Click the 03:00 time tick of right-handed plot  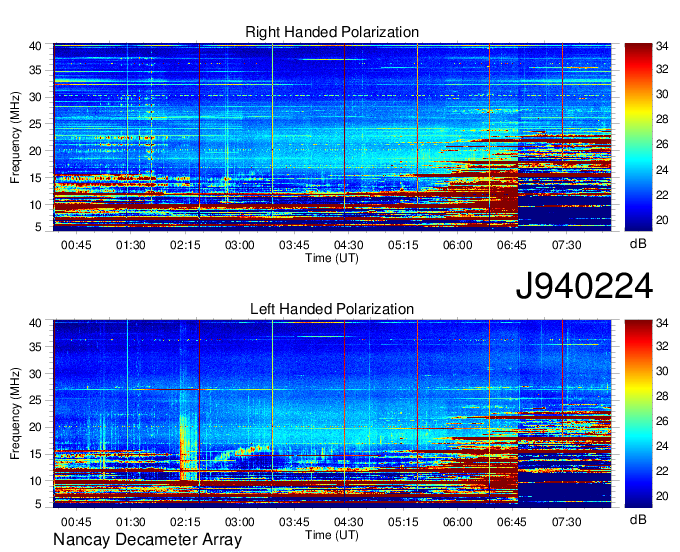tap(239, 245)
